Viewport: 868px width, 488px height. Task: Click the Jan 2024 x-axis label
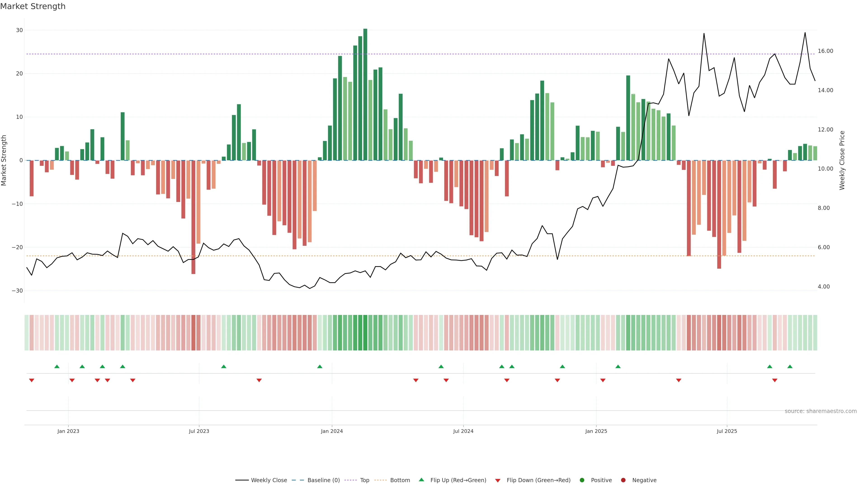pos(332,431)
